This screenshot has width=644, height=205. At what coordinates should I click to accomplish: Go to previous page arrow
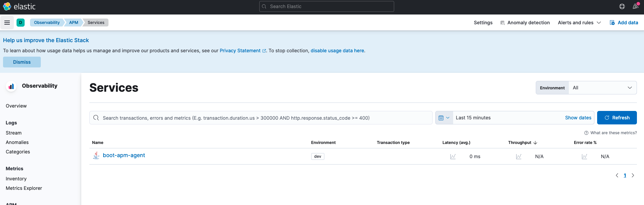(617, 175)
